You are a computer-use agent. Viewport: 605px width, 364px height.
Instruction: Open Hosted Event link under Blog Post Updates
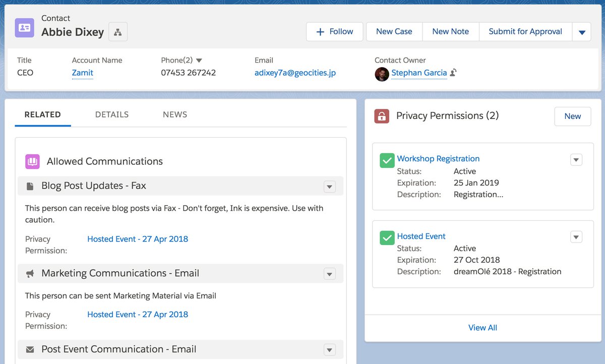click(x=138, y=239)
